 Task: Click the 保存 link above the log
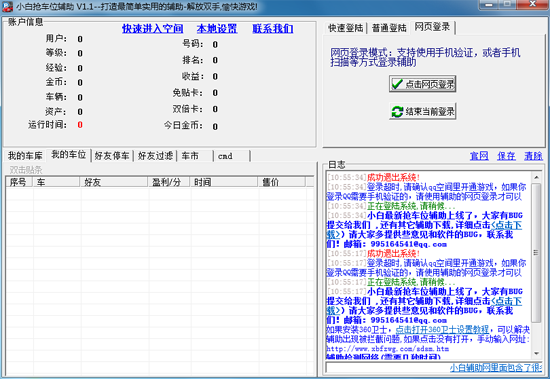[x=506, y=156]
